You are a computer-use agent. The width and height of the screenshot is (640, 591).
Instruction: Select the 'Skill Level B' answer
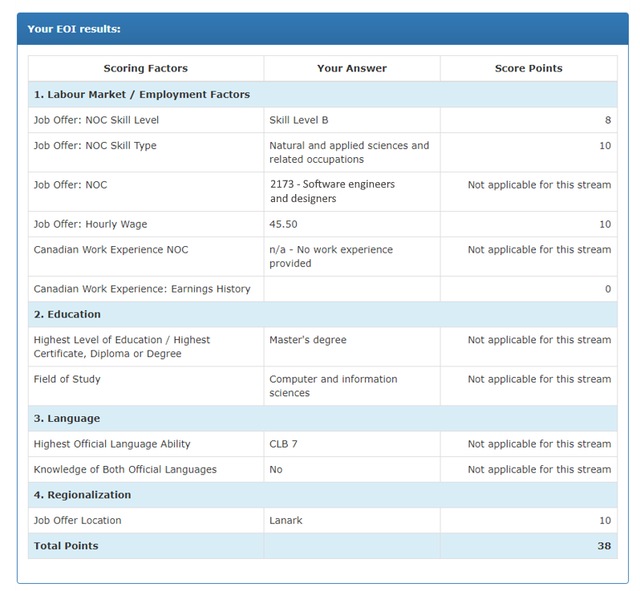(x=299, y=120)
